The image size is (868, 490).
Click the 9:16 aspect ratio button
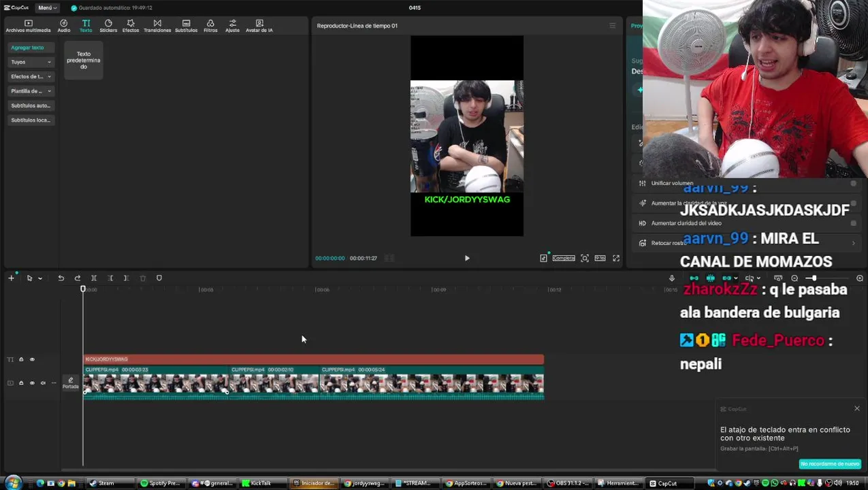pos(600,258)
